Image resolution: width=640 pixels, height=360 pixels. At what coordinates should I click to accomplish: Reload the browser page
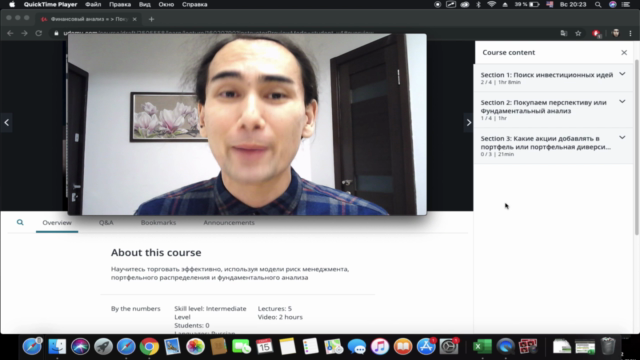(x=39, y=33)
